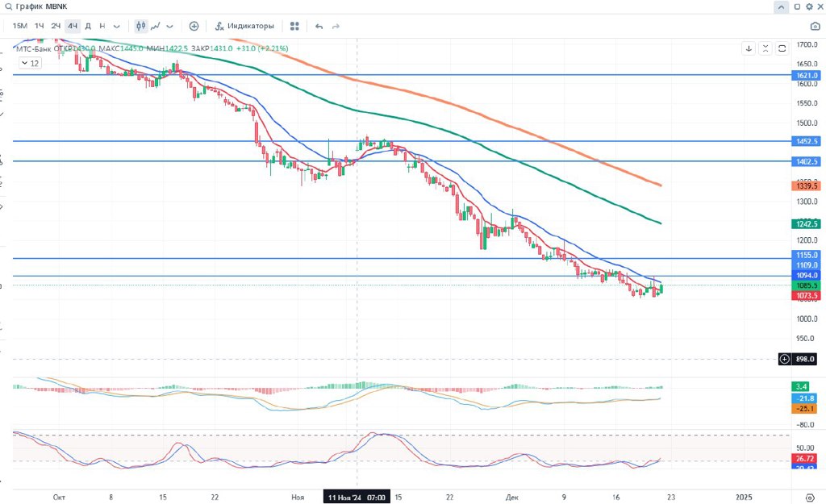Click the 1621.0 horizontal level label
This screenshot has height=504, width=826.
click(x=807, y=74)
